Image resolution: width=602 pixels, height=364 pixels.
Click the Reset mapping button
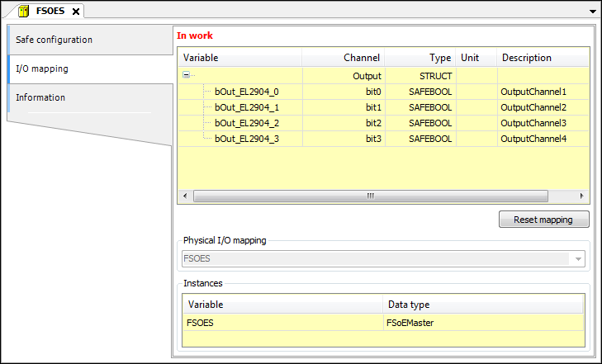[543, 220]
